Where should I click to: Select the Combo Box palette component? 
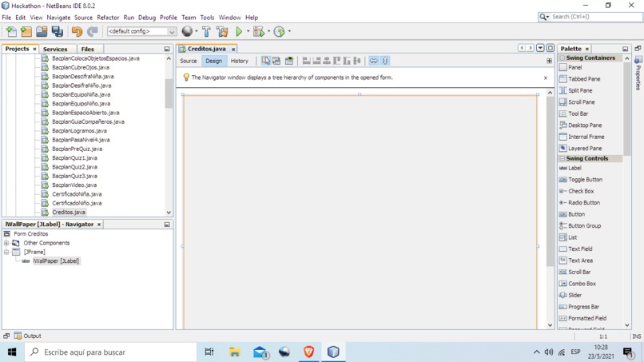coord(582,284)
